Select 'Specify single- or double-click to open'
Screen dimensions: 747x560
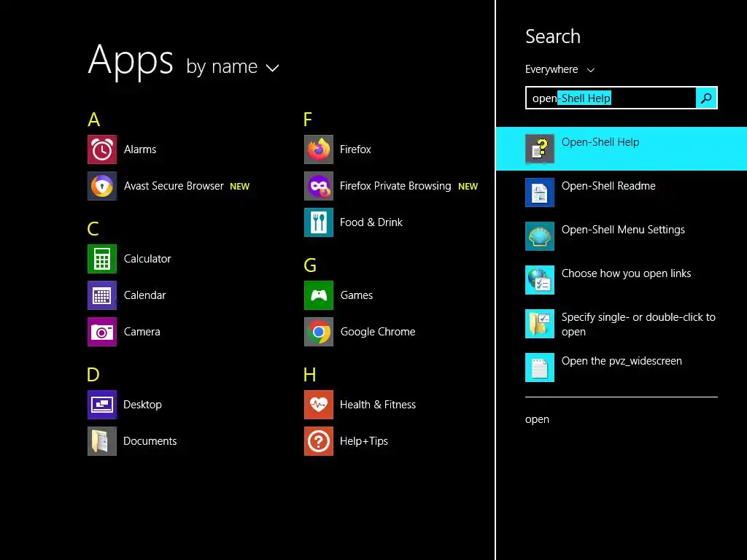638,324
